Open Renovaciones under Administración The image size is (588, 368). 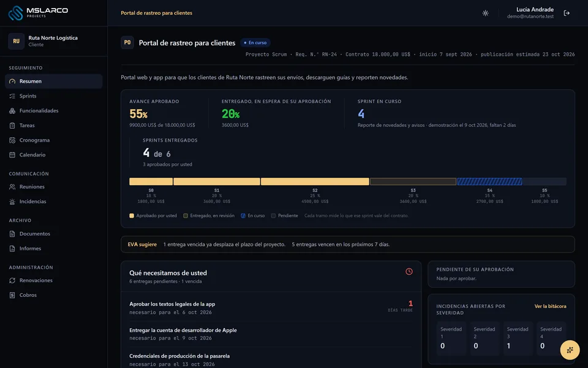point(54,280)
